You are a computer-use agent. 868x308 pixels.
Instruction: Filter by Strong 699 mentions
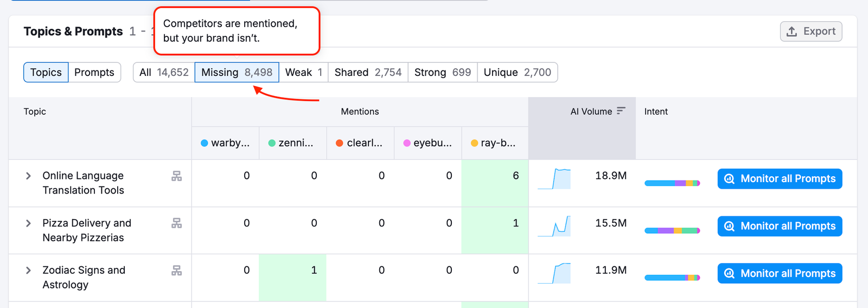click(x=442, y=72)
